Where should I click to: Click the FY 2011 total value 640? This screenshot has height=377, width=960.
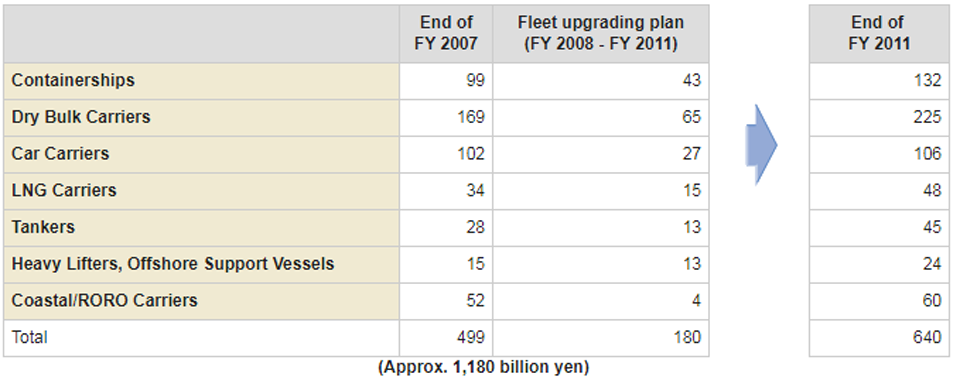pos(925,337)
